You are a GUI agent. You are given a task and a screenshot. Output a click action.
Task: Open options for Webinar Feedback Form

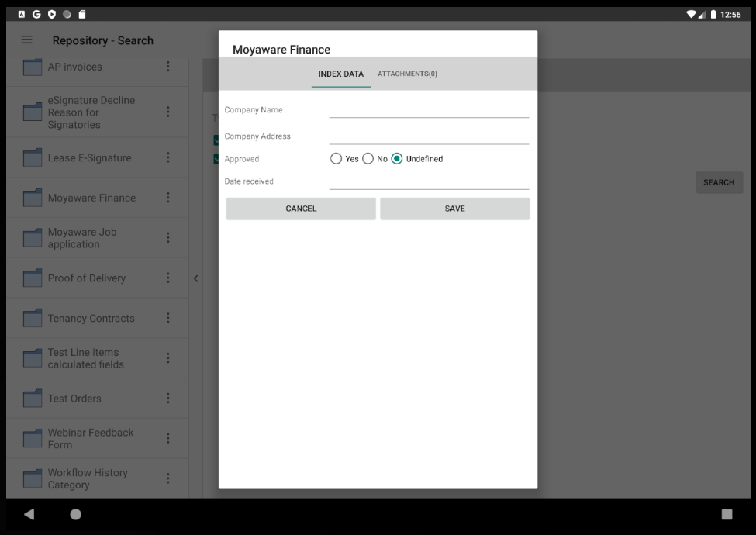(x=167, y=437)
